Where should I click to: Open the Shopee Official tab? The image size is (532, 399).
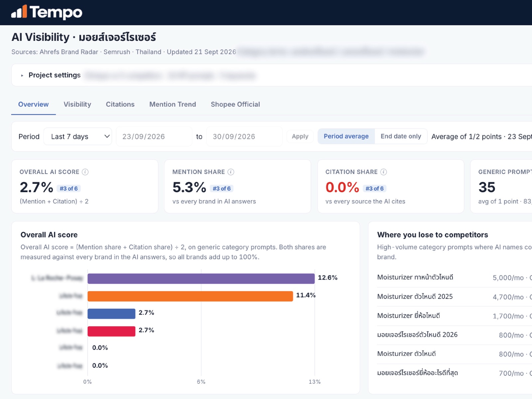(x=235, y=104)
